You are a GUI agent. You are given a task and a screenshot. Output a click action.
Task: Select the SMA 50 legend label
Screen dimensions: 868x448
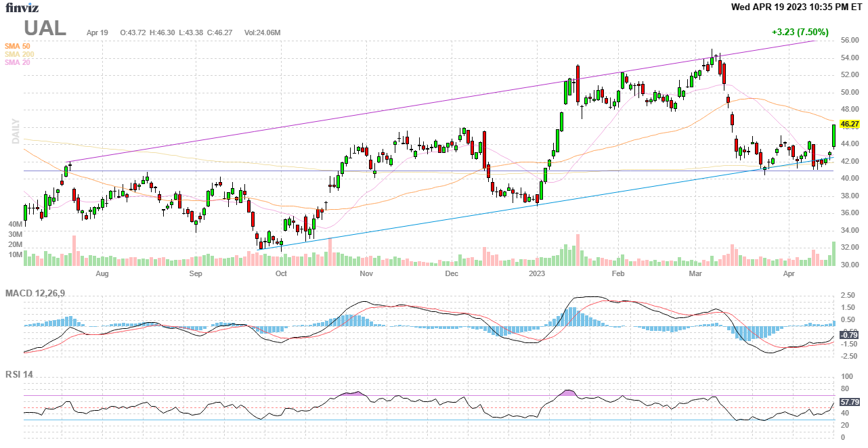(x=17, y=46)
